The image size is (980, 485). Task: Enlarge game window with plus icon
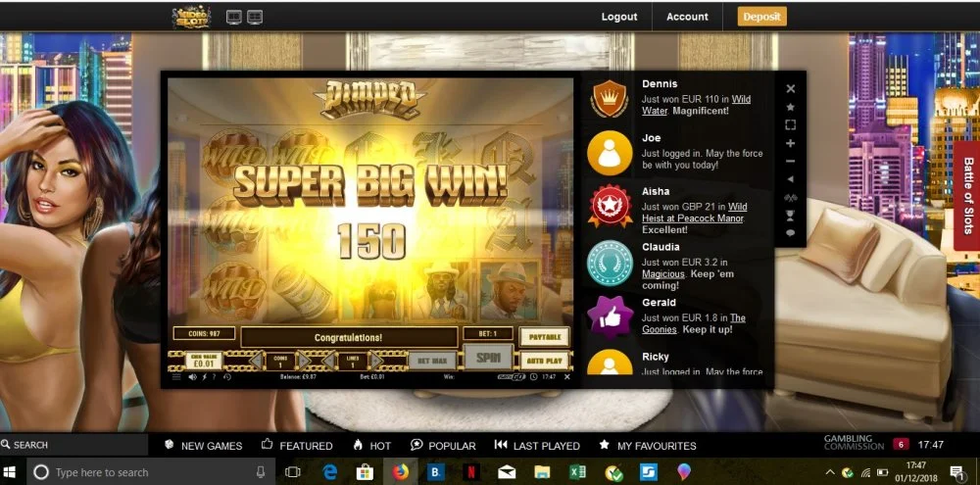coord(790,143)
